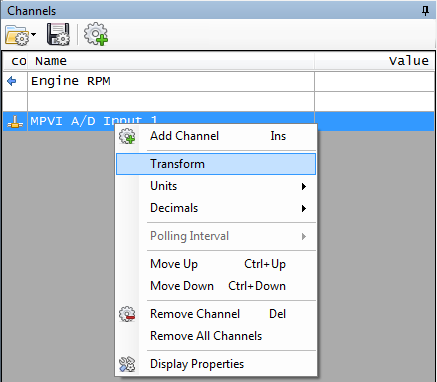Click add channel gear toolbar icon

click(96, 34)
